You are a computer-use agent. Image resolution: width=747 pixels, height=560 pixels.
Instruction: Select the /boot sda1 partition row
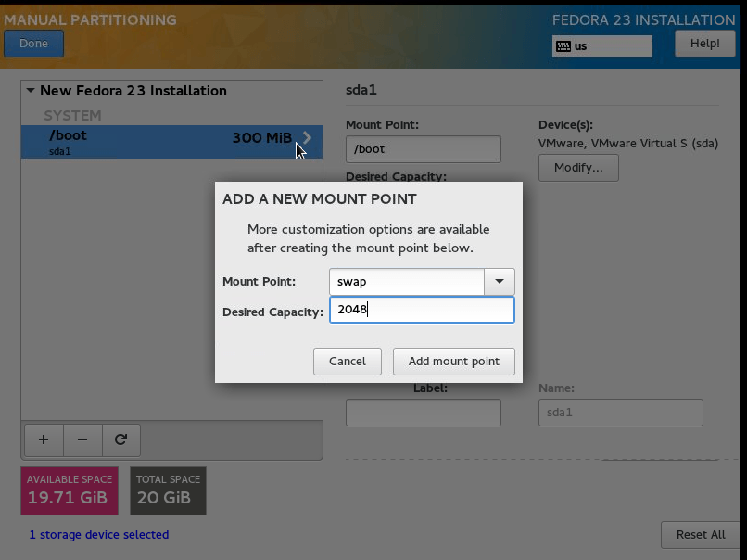tap(172, 142)
